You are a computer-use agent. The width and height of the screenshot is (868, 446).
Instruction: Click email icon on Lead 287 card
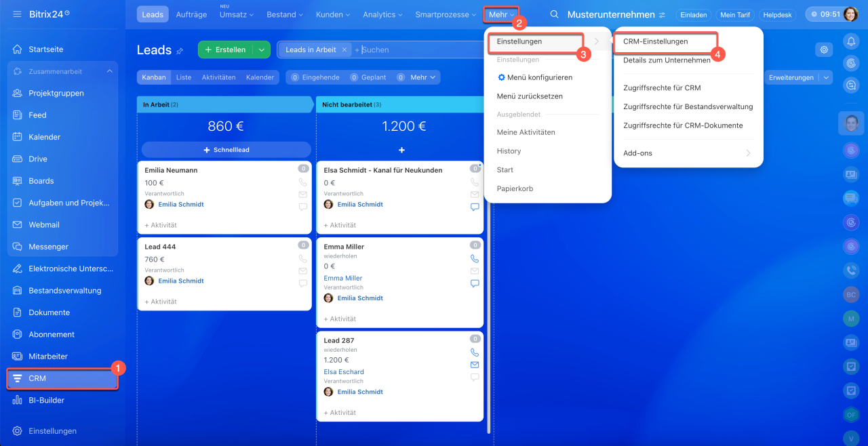475,365
